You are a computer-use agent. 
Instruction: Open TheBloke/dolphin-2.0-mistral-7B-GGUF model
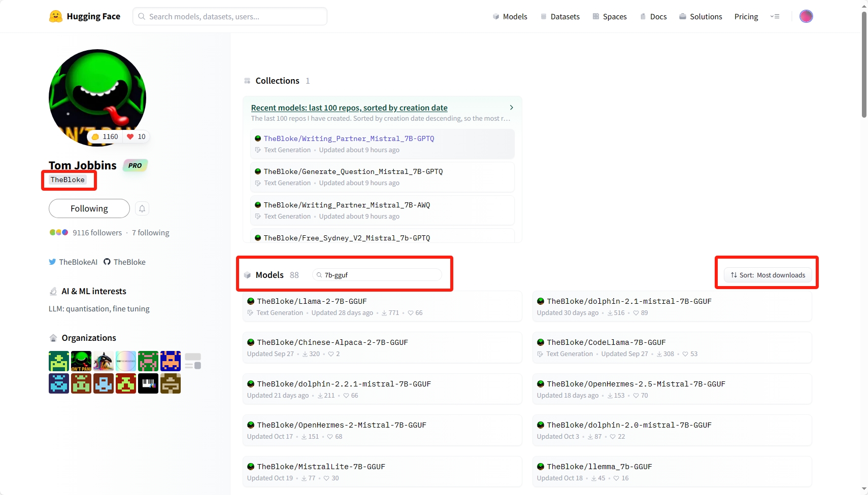coord(672,430)
